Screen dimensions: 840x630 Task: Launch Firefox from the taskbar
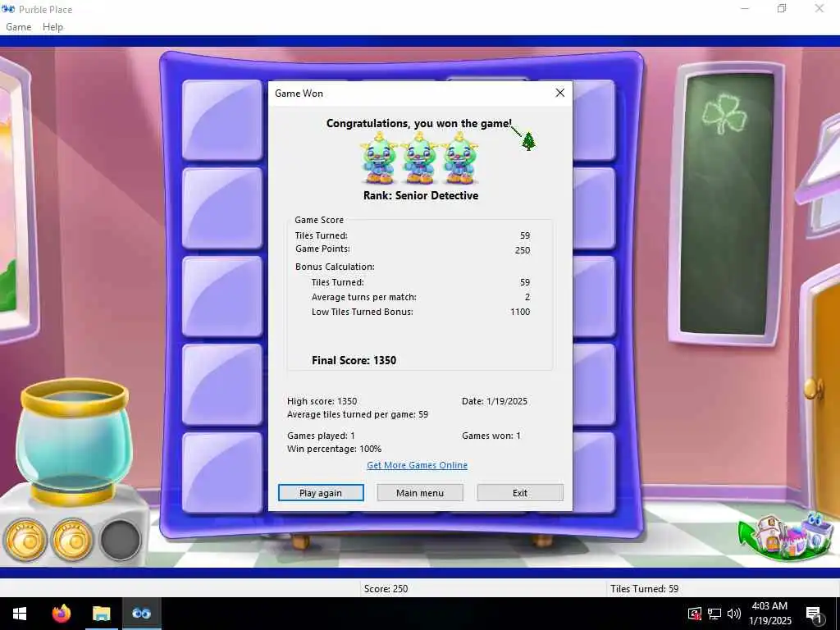pyautogui.click(x=62, y=614)
